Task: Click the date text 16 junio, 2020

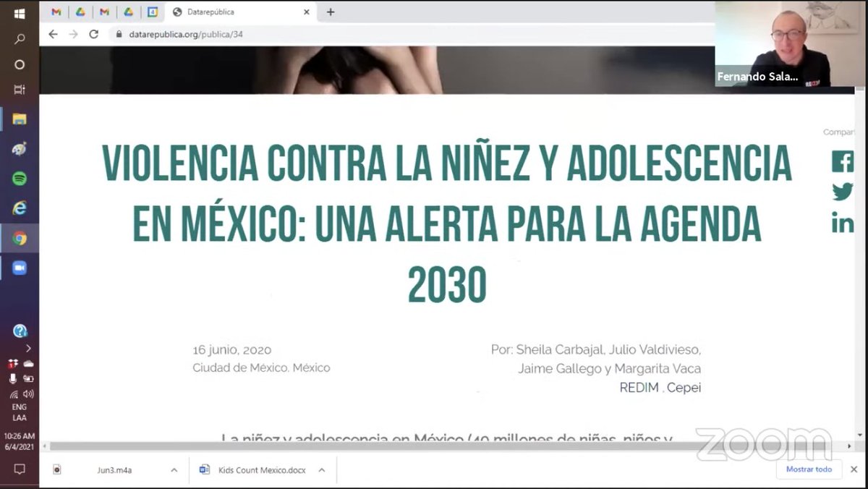Action: [x=232, y=350]
